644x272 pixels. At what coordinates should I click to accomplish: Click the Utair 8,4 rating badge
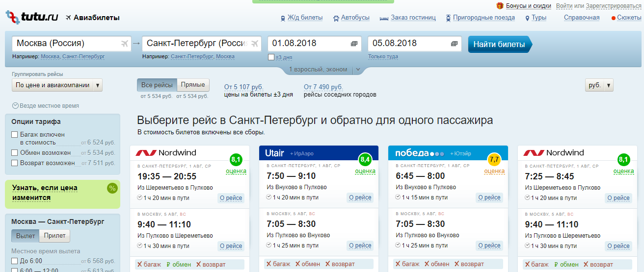365,160
